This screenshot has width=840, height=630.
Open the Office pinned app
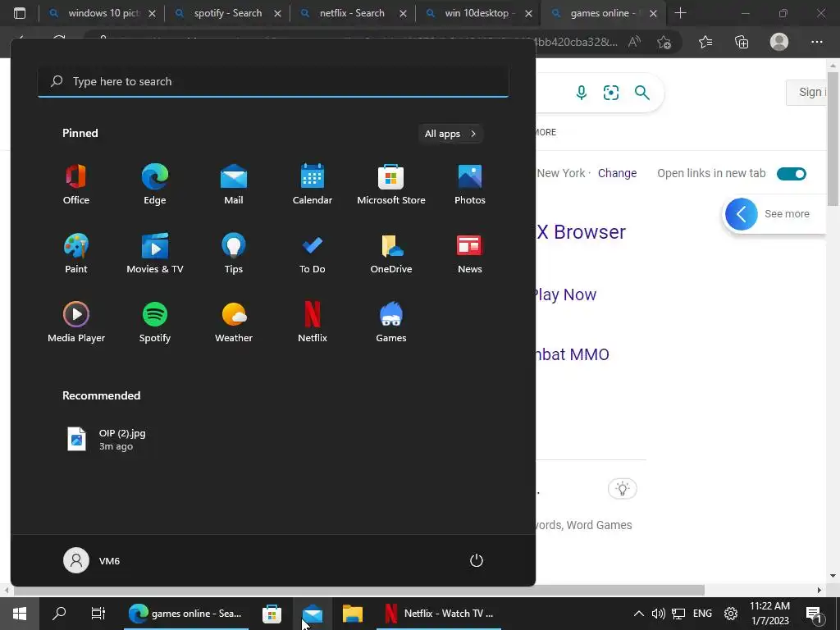tap(76, 185)
